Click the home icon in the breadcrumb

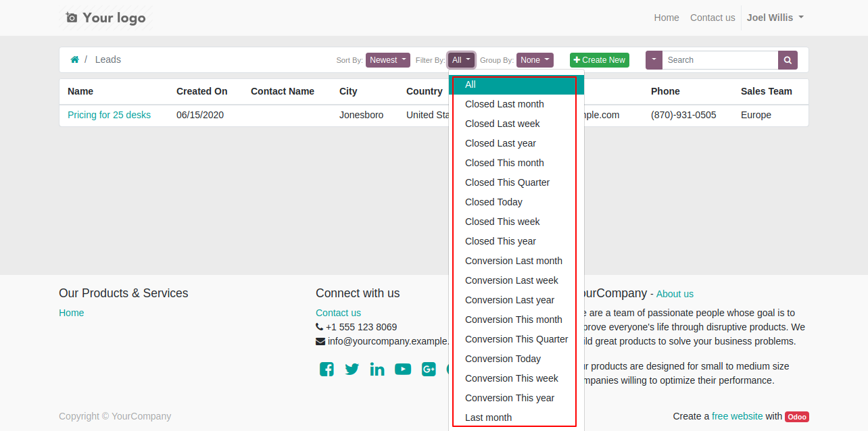point(74,59)
